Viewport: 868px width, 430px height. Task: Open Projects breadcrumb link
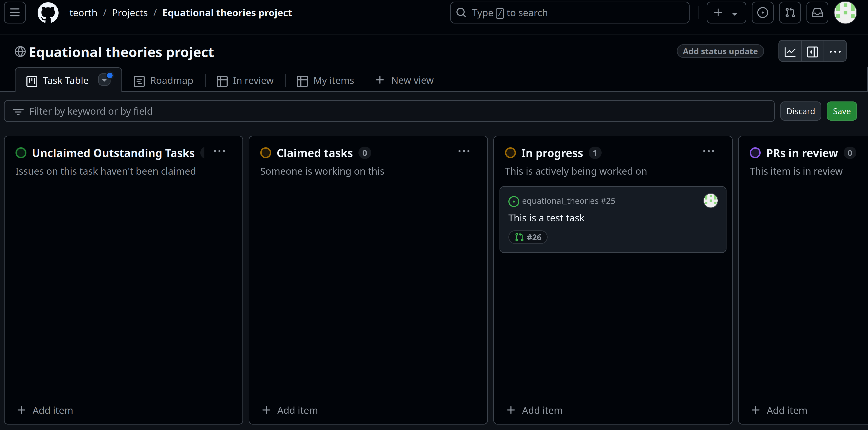(130, 13)
